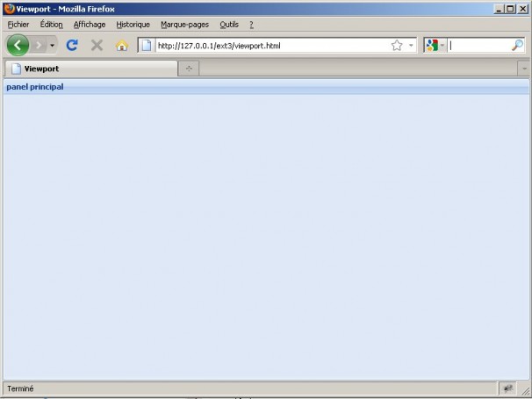
Task: Open the Fichier menu
Action: click(18, 25)
